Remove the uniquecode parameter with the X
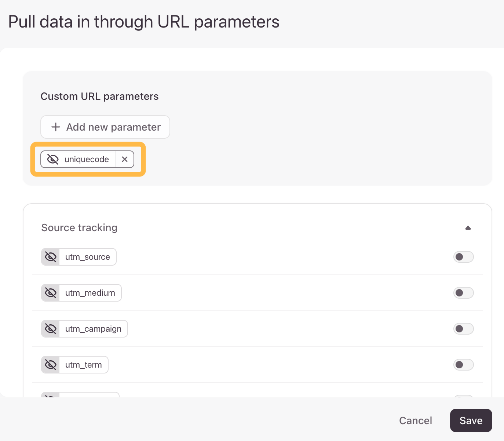 click(125, 159)
